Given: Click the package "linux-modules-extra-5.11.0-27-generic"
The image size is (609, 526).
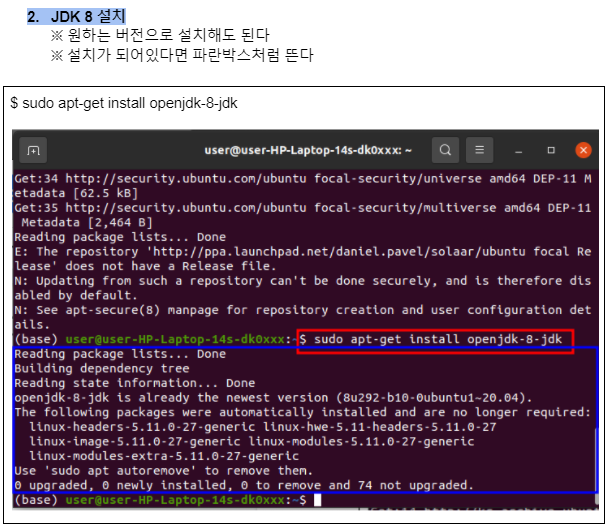Looking at the screenshot, I should click(164, 456).
